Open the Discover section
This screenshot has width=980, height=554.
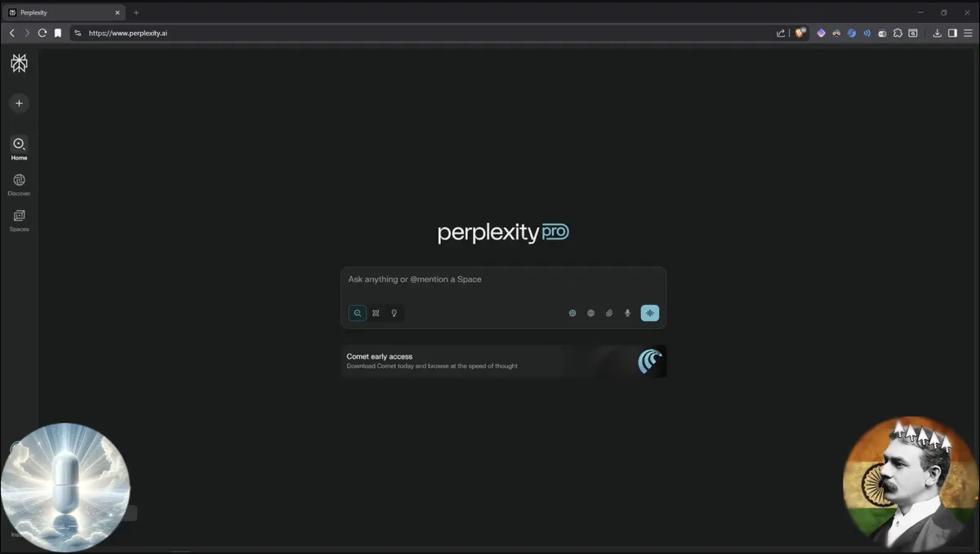point(19,183)
